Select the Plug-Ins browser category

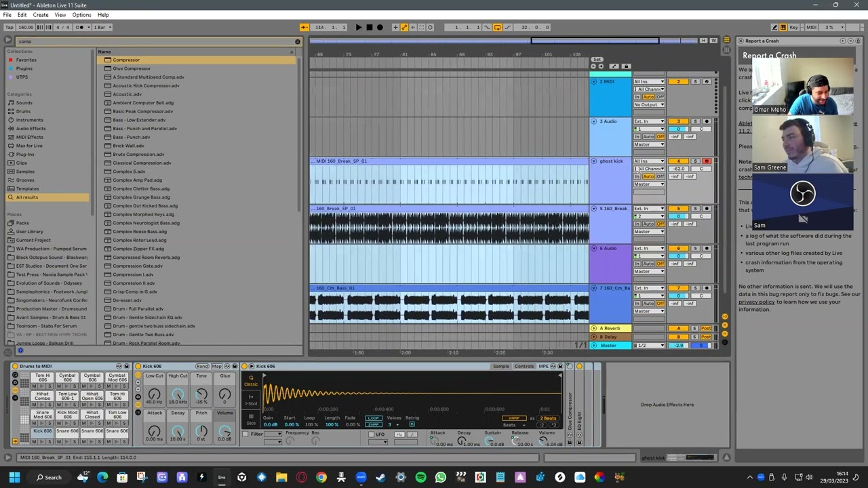pyautogui.click(x=25, y=155)
